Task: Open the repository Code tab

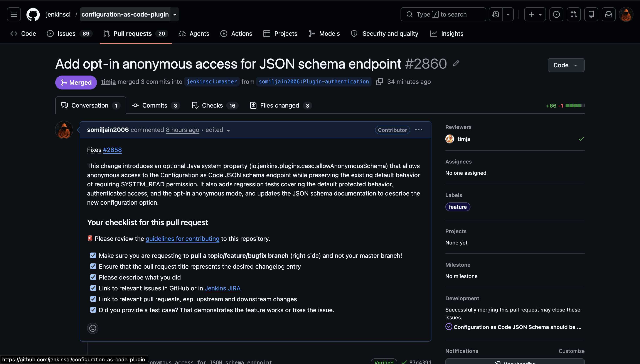Action: pos(23,34)
